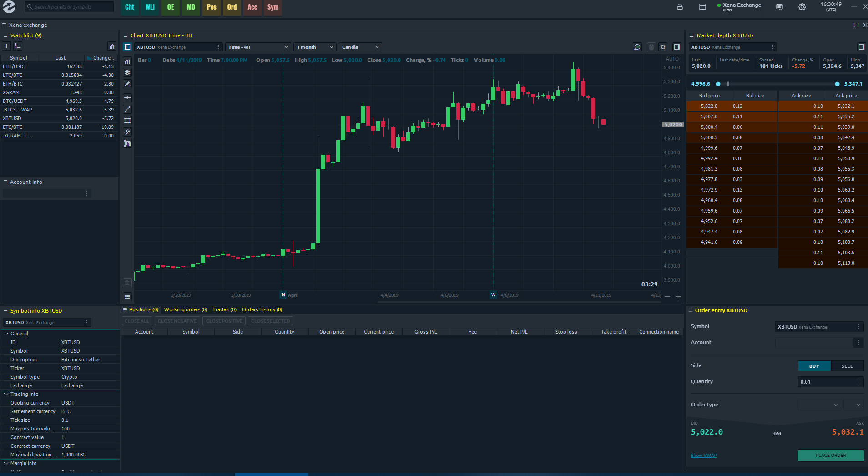Open the symbol search magnifier on the chart
This screenshot has height=476, width=868.
click(x=637, y=47)
